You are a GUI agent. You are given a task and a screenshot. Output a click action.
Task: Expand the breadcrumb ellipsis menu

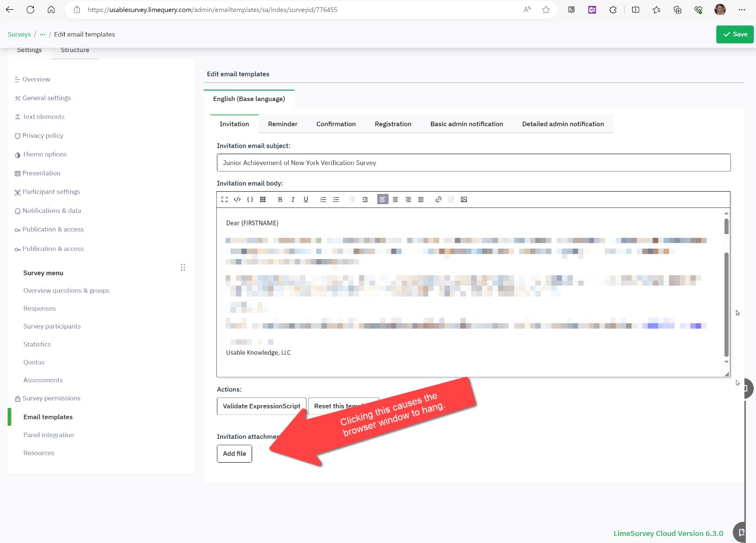coord(42,34)
